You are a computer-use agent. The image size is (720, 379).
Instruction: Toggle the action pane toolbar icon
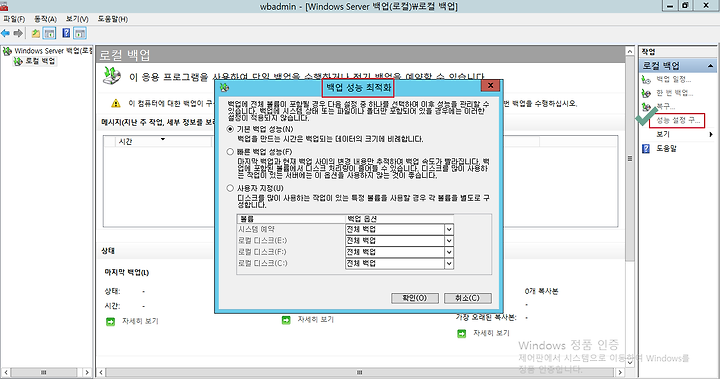point(80,33)
